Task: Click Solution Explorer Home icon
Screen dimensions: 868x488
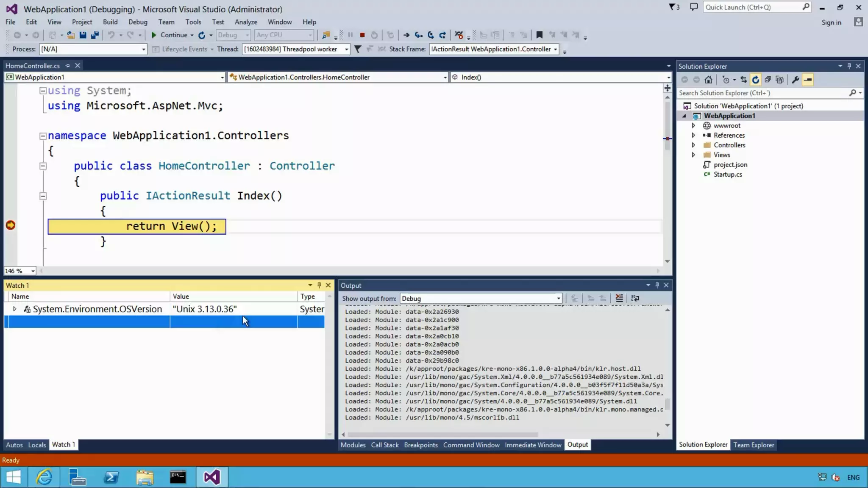Action: [x=708, y=80]
